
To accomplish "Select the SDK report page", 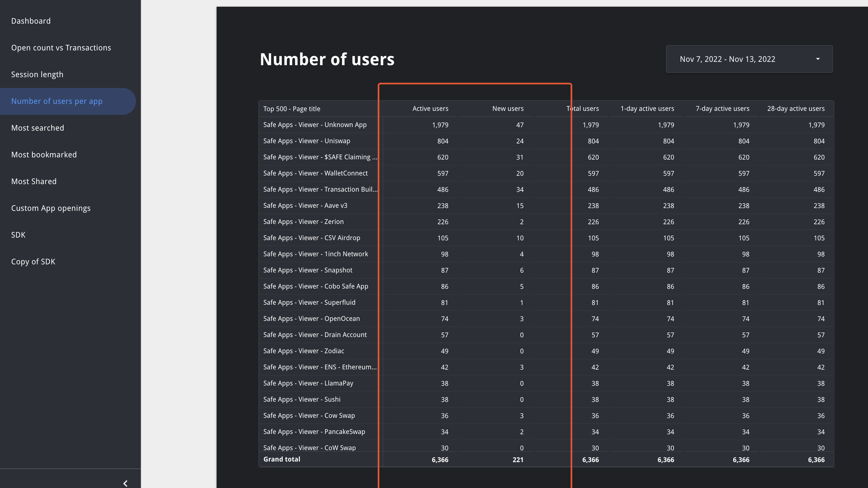I will tap(18, 235).
